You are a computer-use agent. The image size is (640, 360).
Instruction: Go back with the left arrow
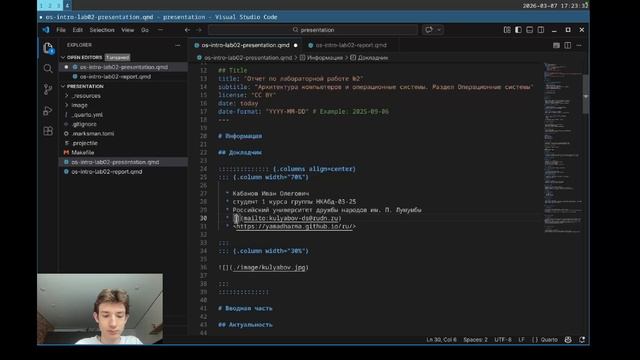pos(187,30)
